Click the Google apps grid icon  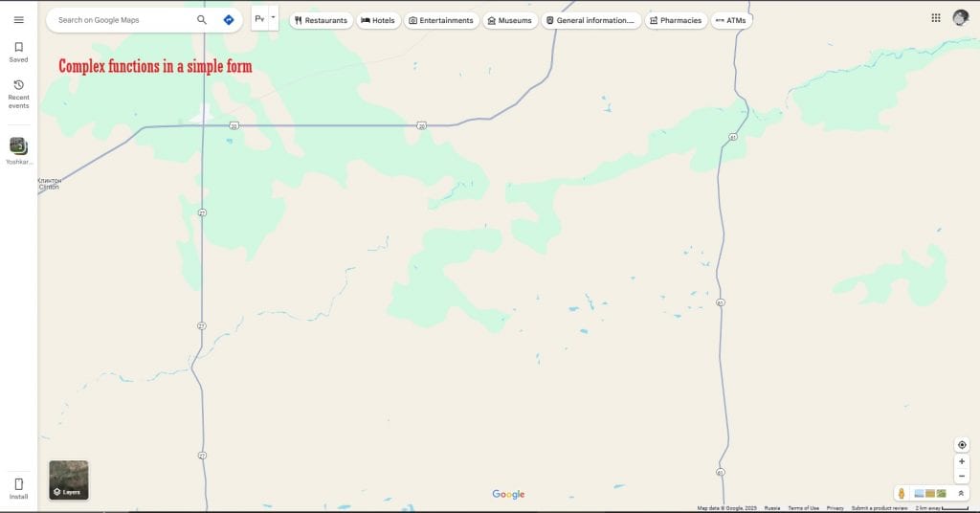click(x=936, y=18)
